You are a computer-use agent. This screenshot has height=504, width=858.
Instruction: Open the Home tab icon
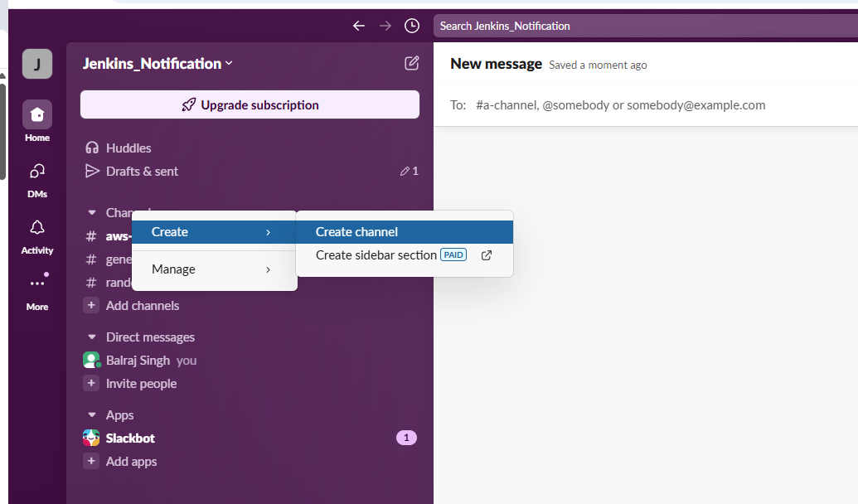37,114
